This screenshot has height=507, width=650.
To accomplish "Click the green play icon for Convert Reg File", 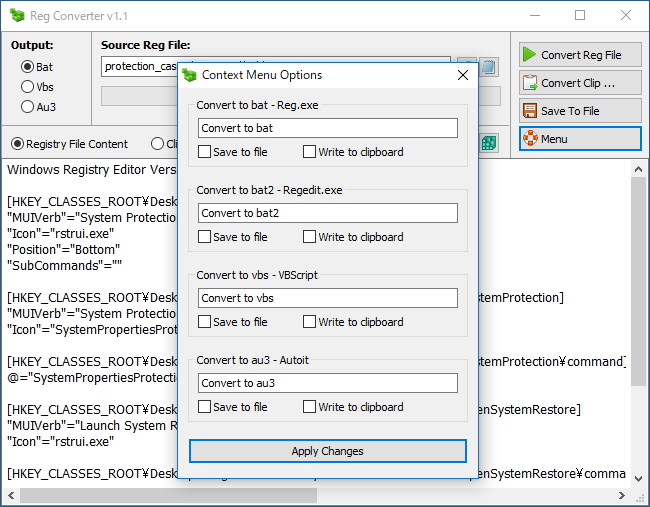I will 529,55.
